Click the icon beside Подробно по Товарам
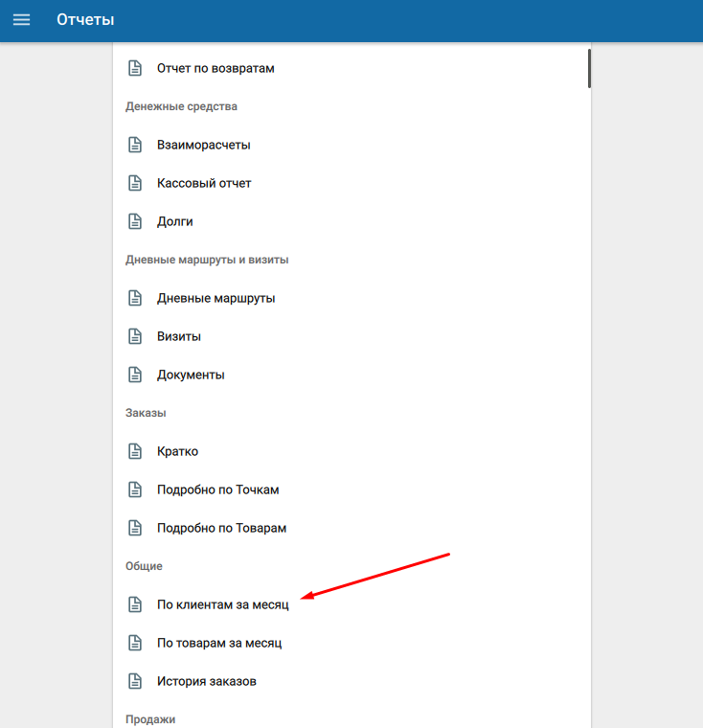703x728 pixels. (135, 528)
